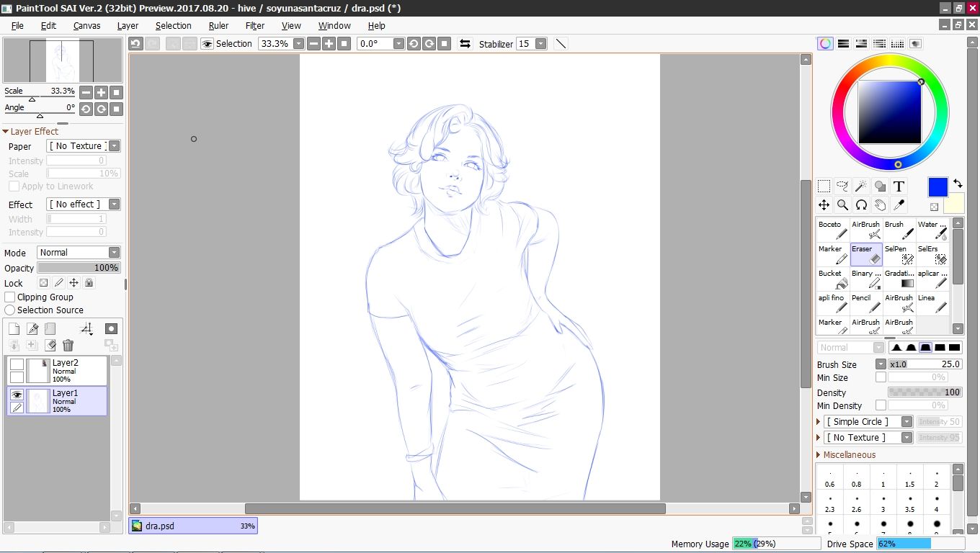The width and height of the screenshot is (980, 553).
Task: Toggle the scratchpad panel
Action: pyautogui.click(x=915, y=44)
